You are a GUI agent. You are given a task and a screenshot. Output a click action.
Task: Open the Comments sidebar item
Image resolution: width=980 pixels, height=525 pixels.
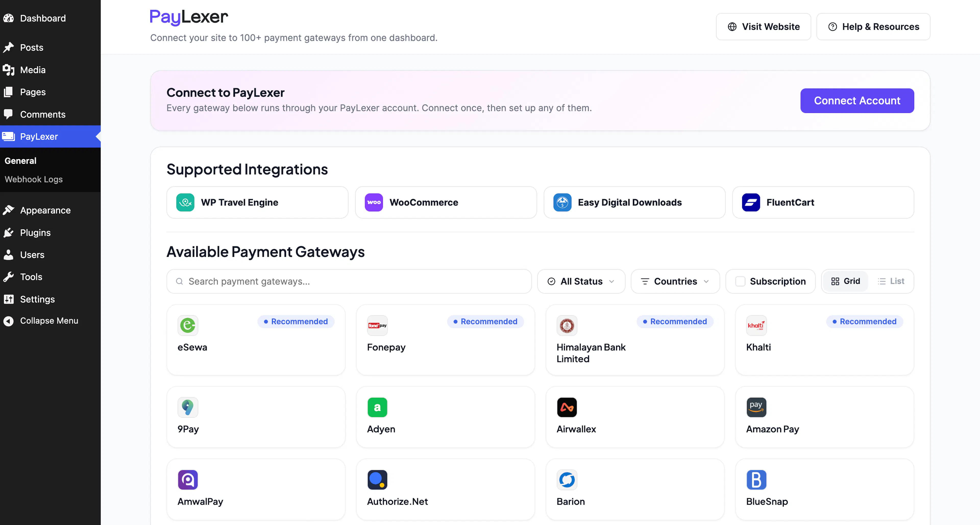[x=50, y=114]
